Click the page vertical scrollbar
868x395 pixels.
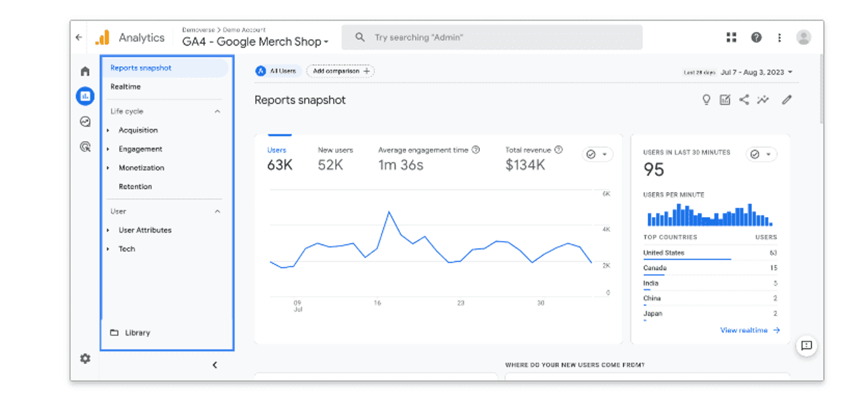(821, 89)
